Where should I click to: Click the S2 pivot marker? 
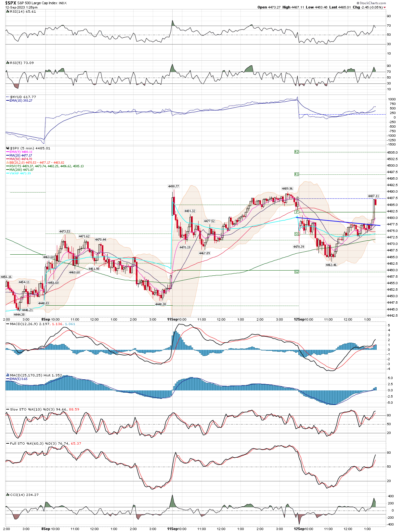point(296,272)
